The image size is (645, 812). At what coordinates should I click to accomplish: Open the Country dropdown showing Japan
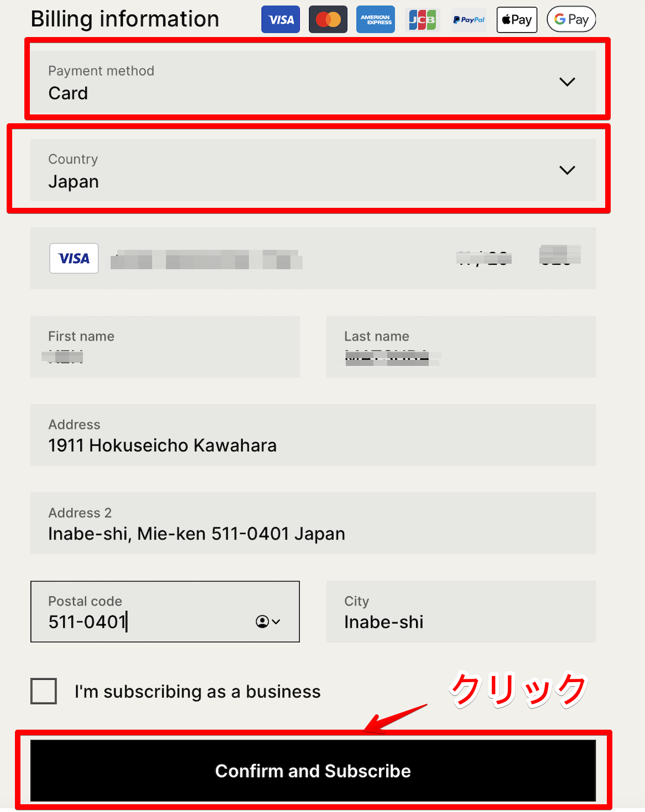pos(313,170)
